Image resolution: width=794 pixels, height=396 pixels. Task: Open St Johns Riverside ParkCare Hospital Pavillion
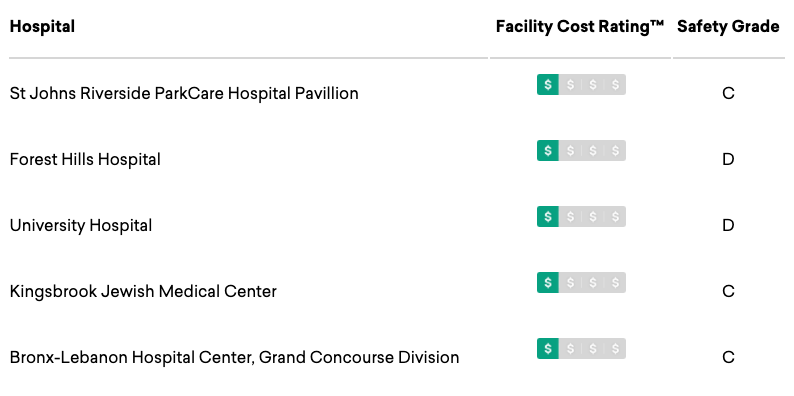[x=184, y=93]
